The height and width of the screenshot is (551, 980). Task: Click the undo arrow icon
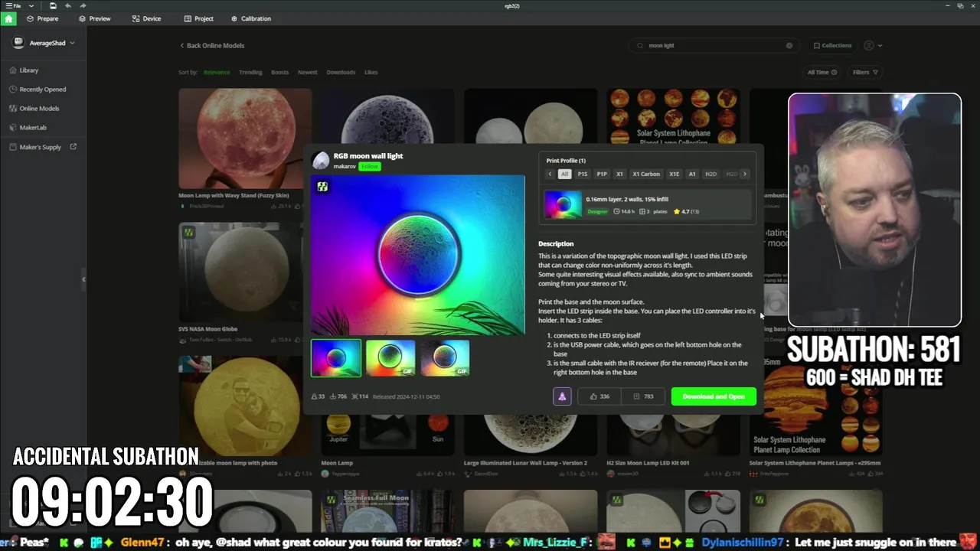click(x=68, y=5)
